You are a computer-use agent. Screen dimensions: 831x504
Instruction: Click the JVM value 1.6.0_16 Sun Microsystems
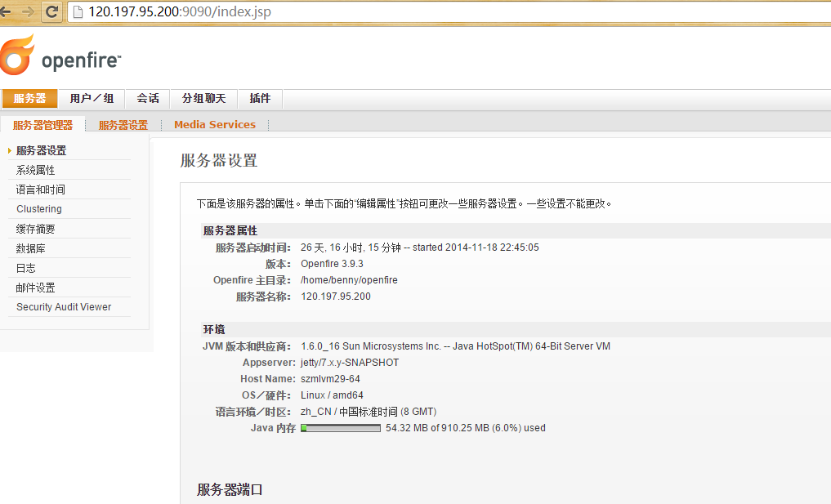456,346
